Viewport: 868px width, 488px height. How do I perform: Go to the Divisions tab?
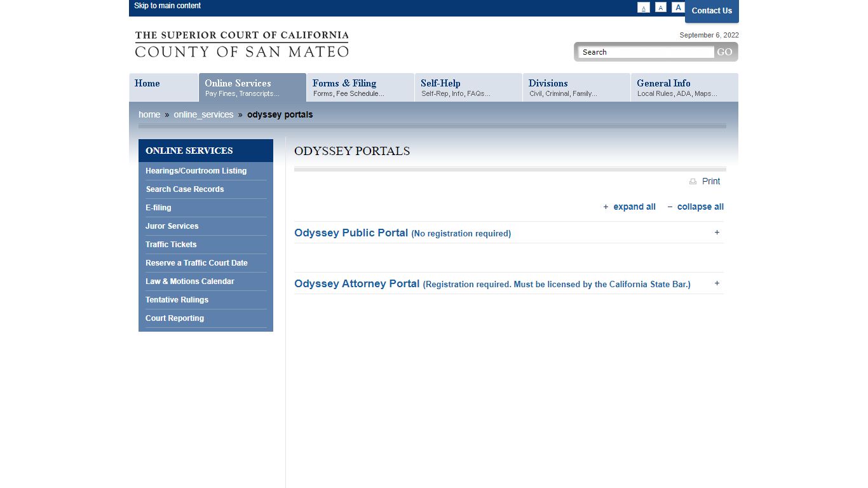point(576,88)
